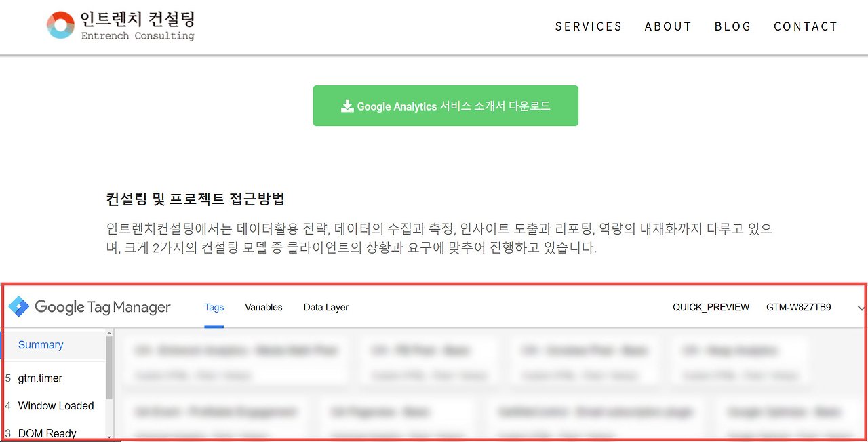Switch to the Data Layer tab
This screenshot has width=868, height=442.
point(326,307)
